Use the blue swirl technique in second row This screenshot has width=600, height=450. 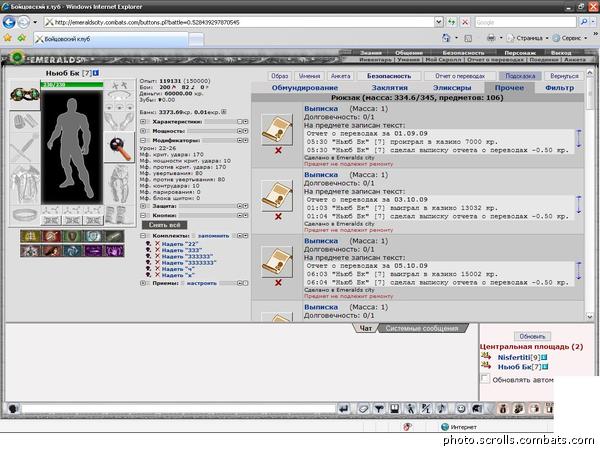72,251
